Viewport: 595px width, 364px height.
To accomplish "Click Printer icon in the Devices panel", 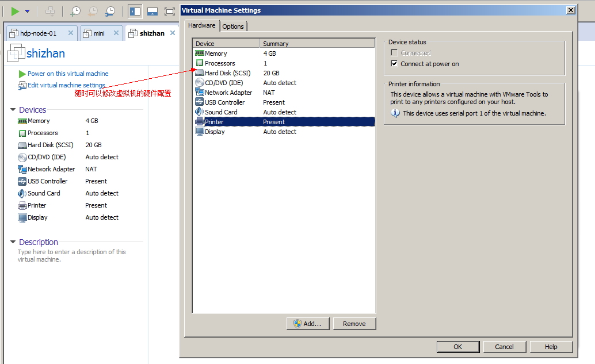I will click(22, 206).
